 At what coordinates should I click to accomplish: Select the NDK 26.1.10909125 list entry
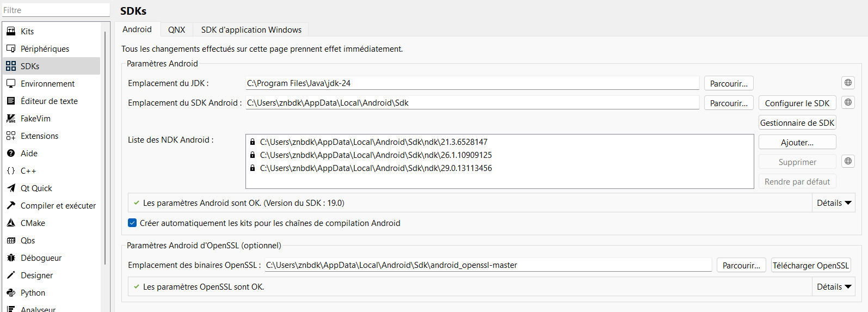pyautogui.click(x=375, y=155)
